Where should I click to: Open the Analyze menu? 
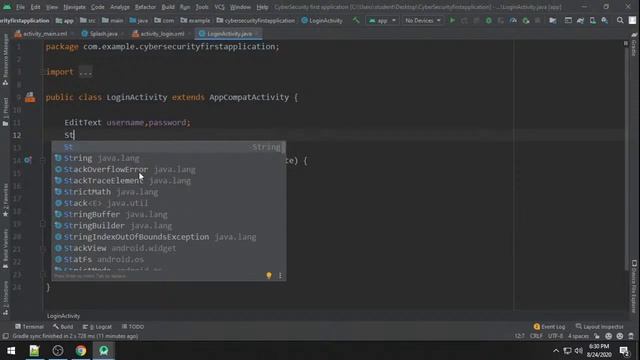[120, 7]
